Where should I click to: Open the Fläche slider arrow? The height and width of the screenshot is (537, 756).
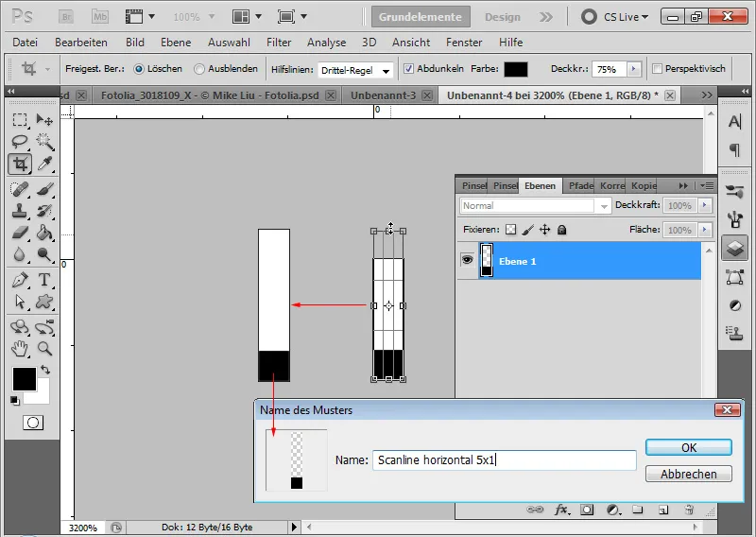click(x=704, y=230)
